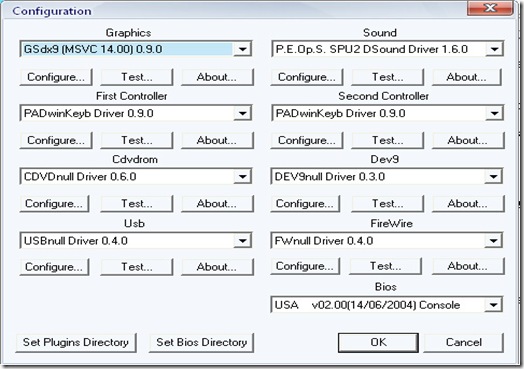Configure the Cdvdrom plugin
This screenshot has height=369, width=524.
click(x=54, y=204)
